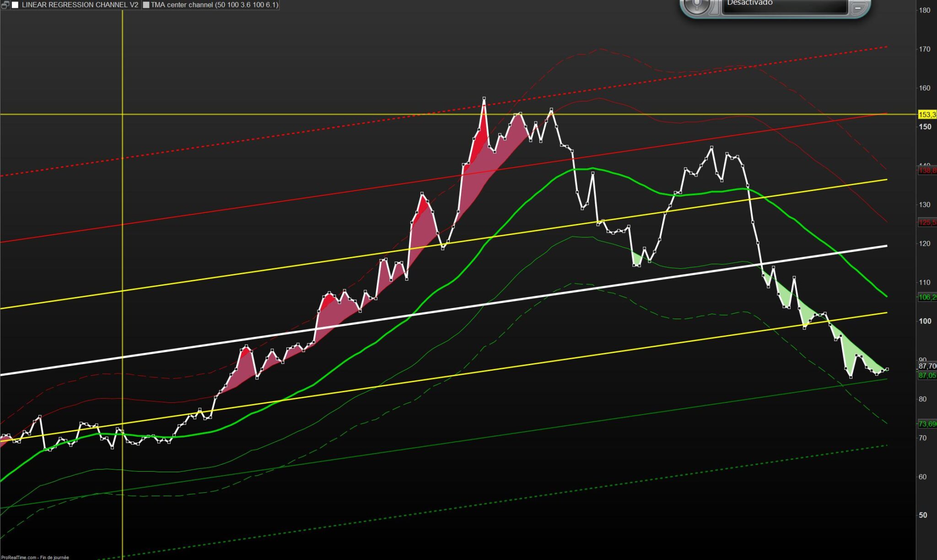Click the green 106,2 price label

(927, 297)
